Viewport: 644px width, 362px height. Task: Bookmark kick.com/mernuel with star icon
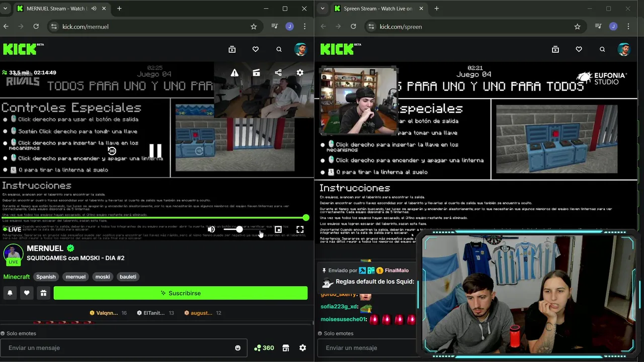[x=254, y=26]
